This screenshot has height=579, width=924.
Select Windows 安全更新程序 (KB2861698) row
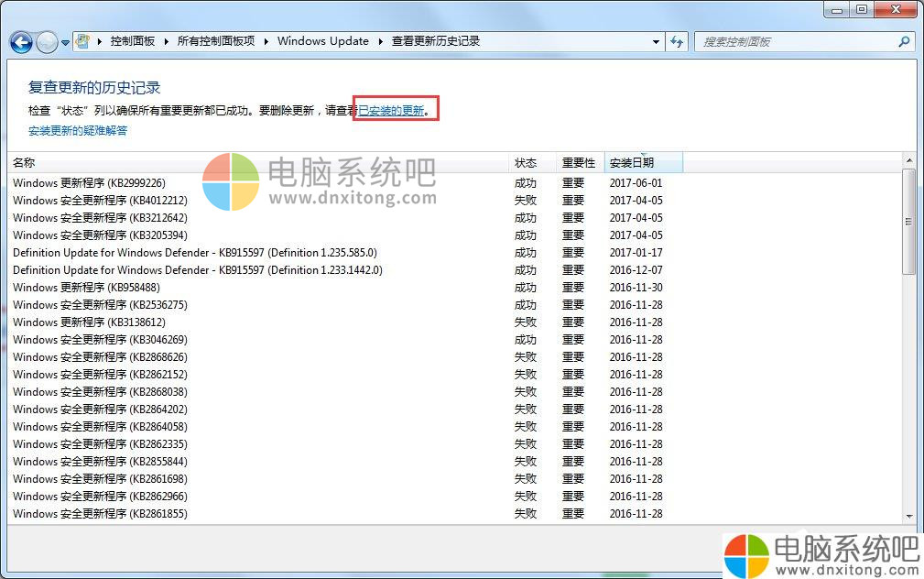tap(453, 479)
